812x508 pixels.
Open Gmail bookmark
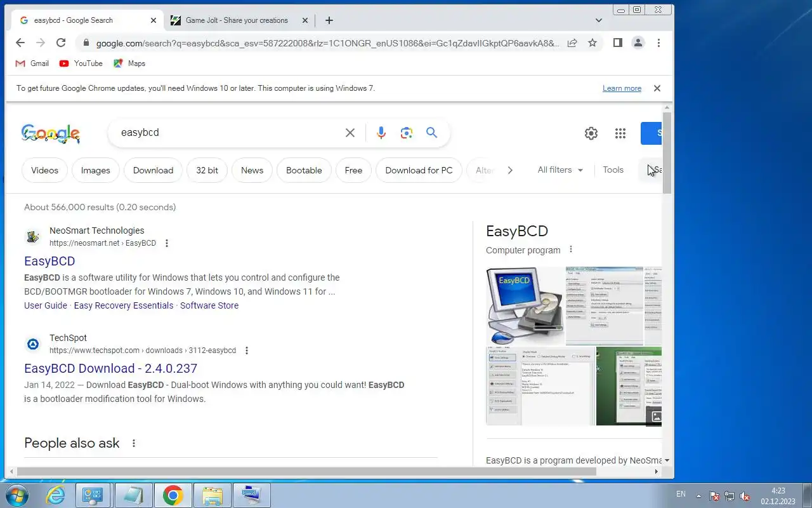(x=32, y=63)
